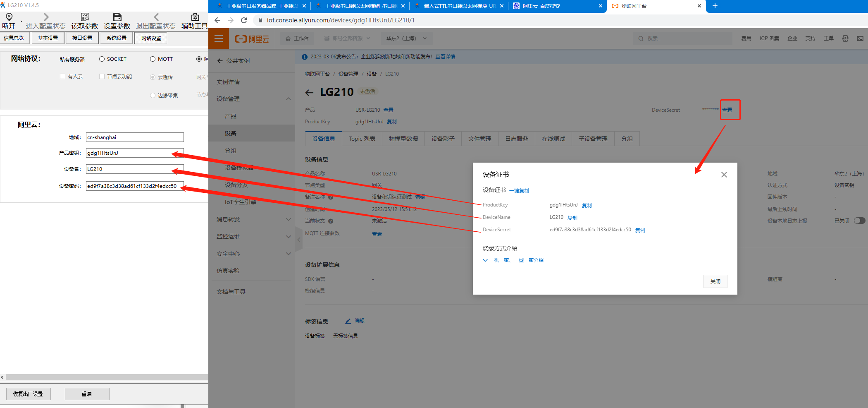This screenshot has height=408, width=868.
Task: Click 读取参数 read parameters icon
Action: tap(85, 17)
